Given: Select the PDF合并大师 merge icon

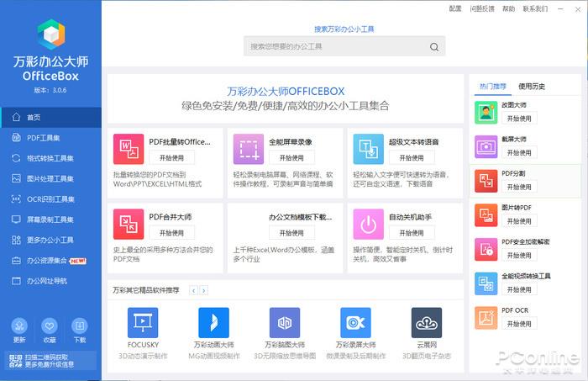Looking at the screenshot, I should [x=129, y=223].
